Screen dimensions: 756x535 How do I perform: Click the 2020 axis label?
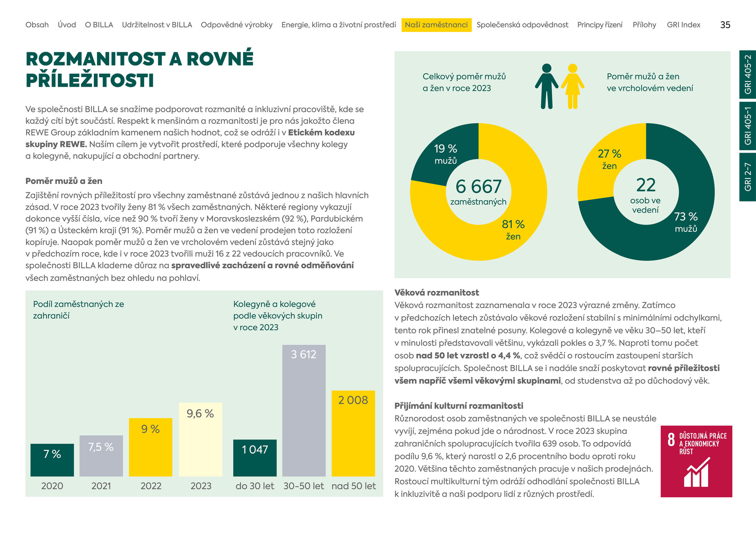pos(52,486)
